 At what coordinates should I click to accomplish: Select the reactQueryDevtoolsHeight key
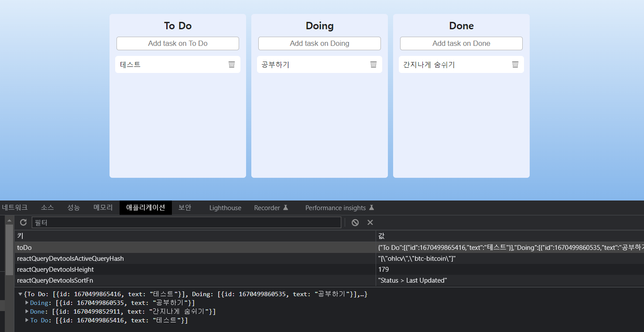click(x=195, y=269)
